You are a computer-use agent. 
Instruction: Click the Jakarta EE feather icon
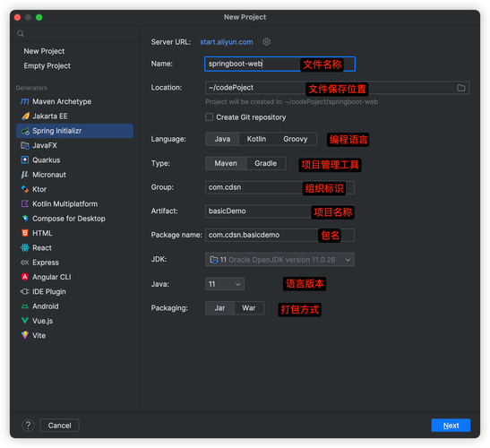click(25, 116)
